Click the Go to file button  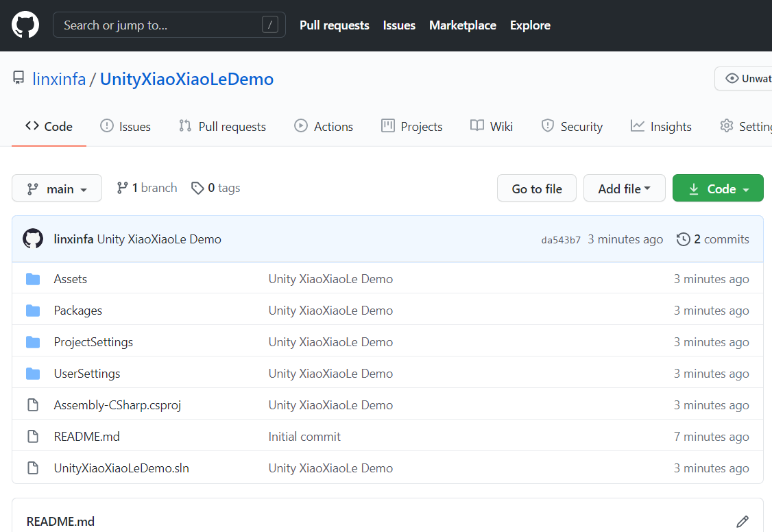537,188
